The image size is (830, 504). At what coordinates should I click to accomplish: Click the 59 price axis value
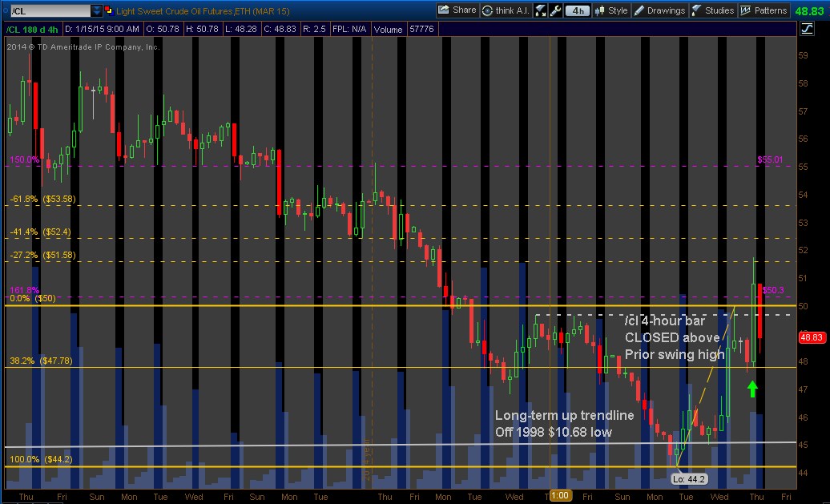pos(803,55)
